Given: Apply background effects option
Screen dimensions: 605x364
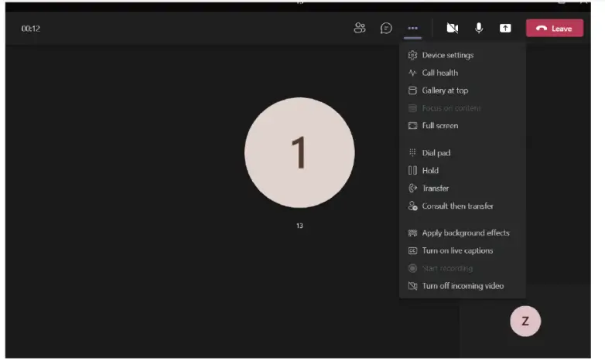Looking at the screenshot, I should click(x=462, y=233).
